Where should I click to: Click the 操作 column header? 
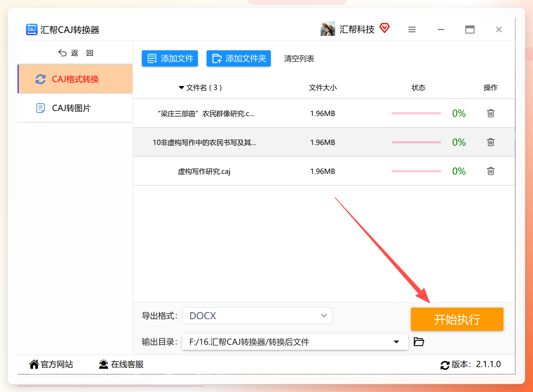pos(491,88)
